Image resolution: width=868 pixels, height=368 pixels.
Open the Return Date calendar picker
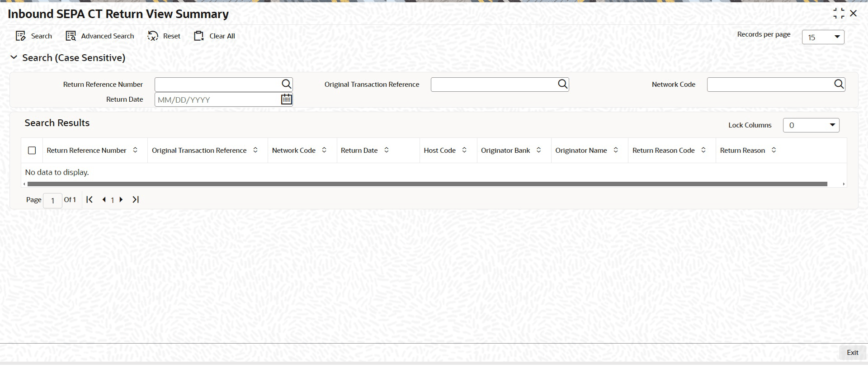click(287, 99)
